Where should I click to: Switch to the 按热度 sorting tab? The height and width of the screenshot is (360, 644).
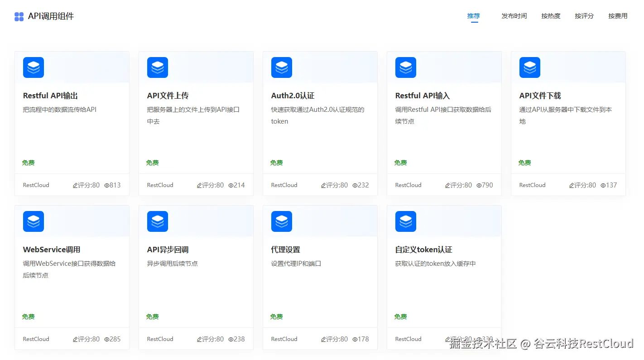click(x=551, y=15)
